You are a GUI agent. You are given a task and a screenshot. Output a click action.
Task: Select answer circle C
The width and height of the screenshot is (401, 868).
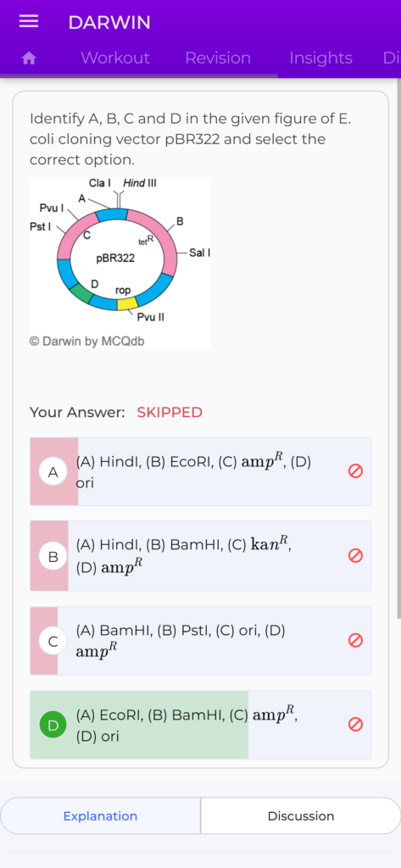point(53,641)
